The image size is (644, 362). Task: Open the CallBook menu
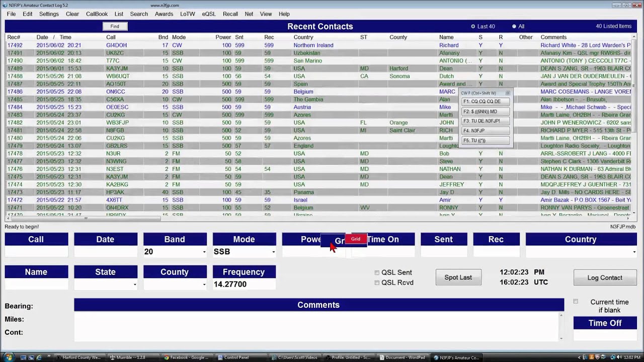click(97, 14)
